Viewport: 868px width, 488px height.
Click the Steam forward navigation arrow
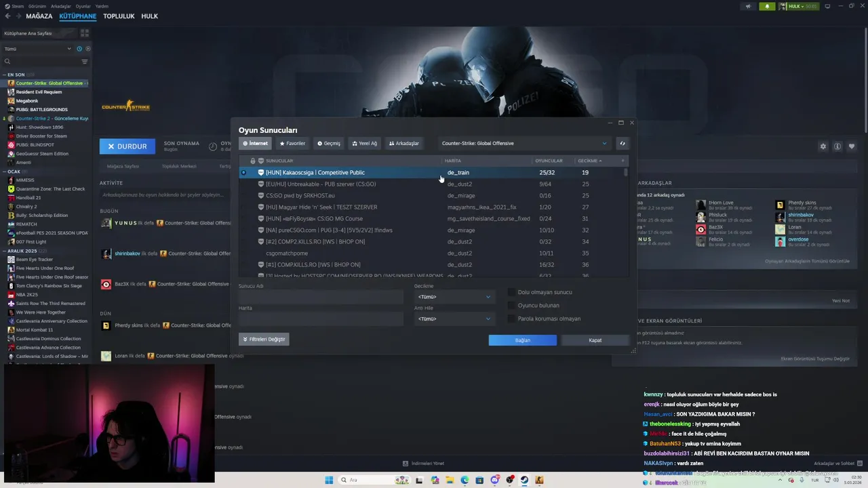point(18,16)
